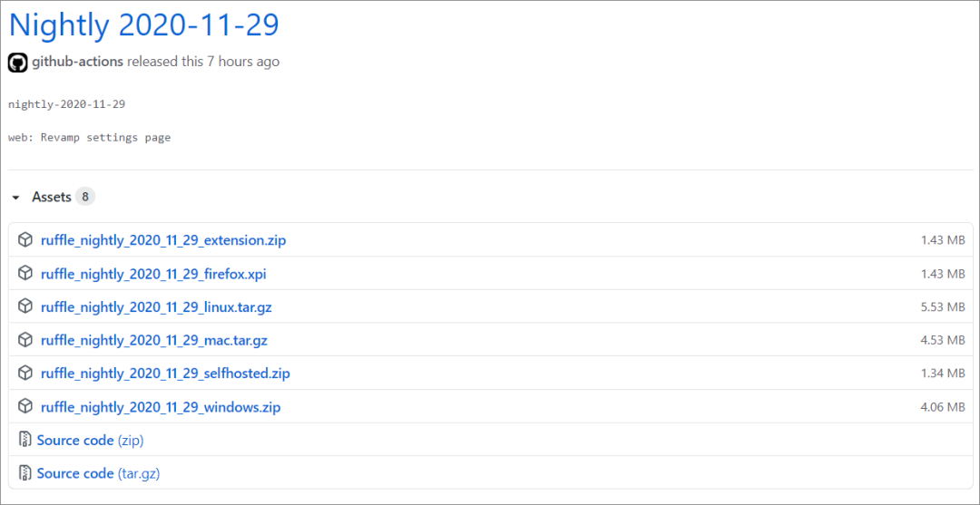This screenshot has width=980, height=505.
Task: Click zip file icon beside Source code (tar.gz)
Action: coord(24,473)
